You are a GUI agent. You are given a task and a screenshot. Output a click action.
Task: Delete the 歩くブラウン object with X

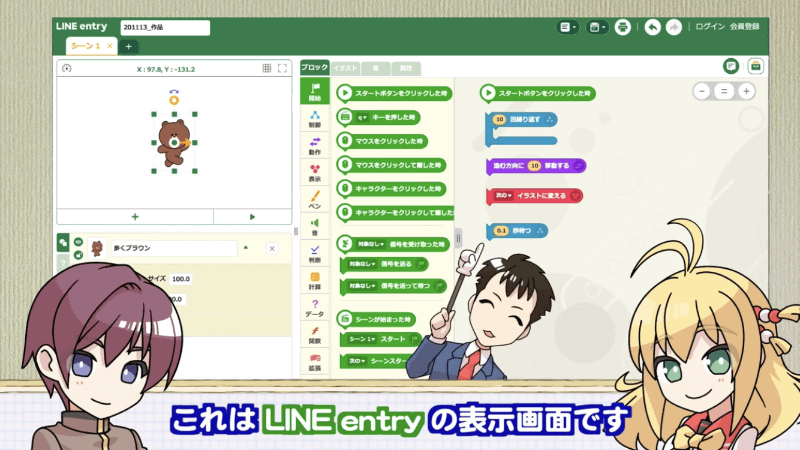272,248
